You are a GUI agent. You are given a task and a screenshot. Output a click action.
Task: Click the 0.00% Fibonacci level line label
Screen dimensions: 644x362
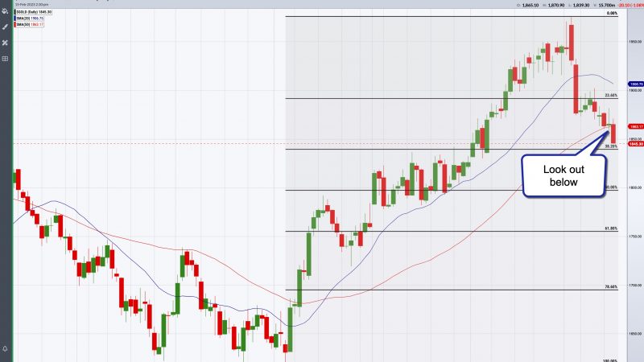tap(612, 14)
